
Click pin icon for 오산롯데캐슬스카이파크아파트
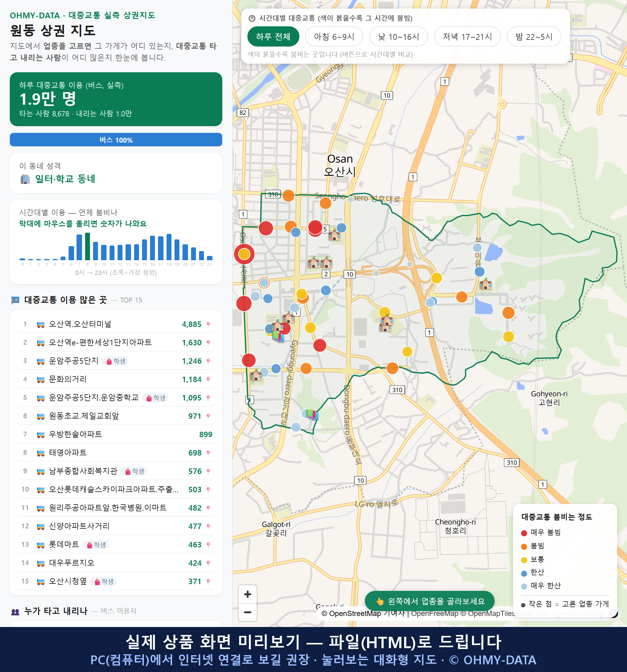click(x=208, y=490)
